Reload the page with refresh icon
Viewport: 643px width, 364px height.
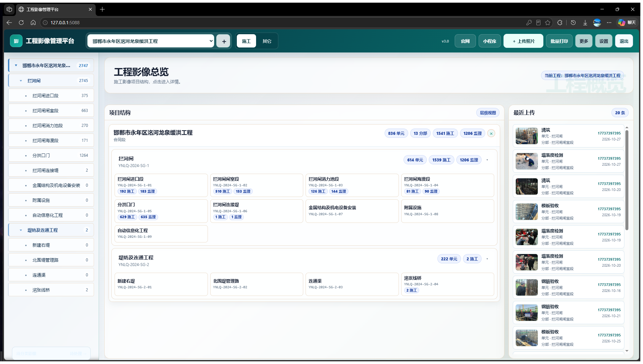(x=21, y=23)
